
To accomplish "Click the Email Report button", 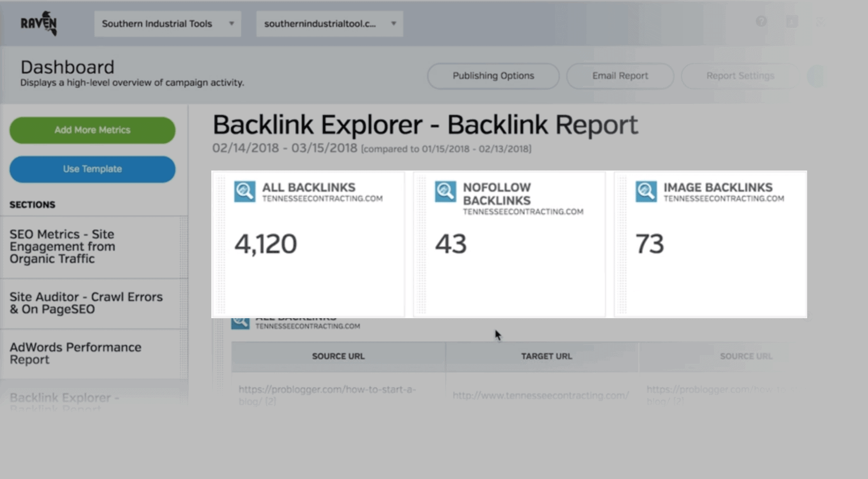I will click(x=620, y=76).
